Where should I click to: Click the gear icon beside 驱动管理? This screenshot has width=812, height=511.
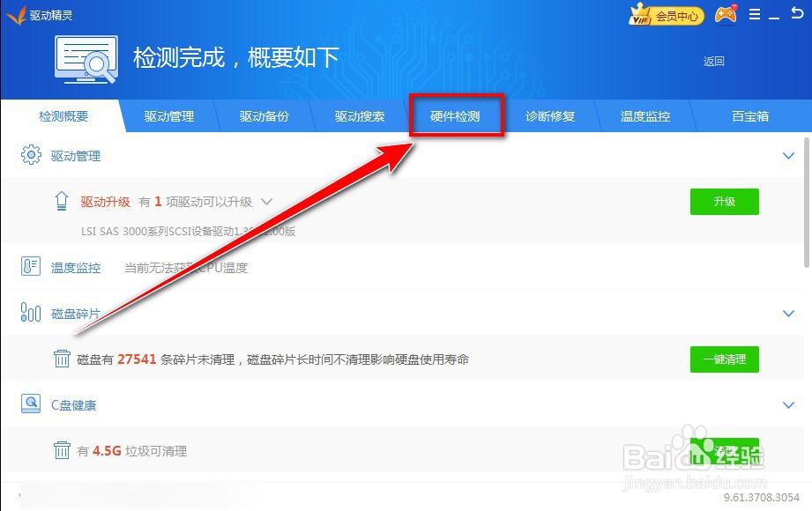pos(31,156)
